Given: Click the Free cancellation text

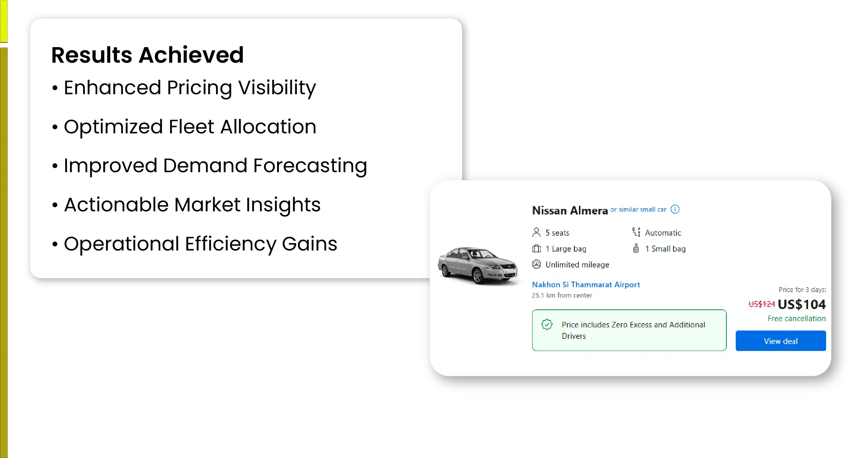Looking at the screenshot, I should click(x=796, y=318).
